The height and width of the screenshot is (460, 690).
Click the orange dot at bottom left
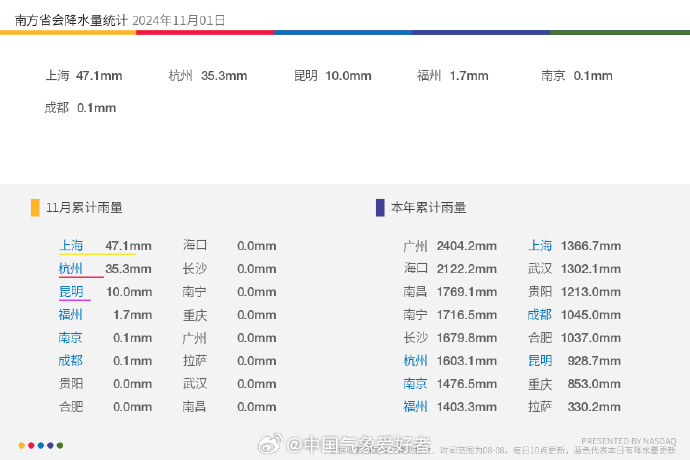(22, 445)
